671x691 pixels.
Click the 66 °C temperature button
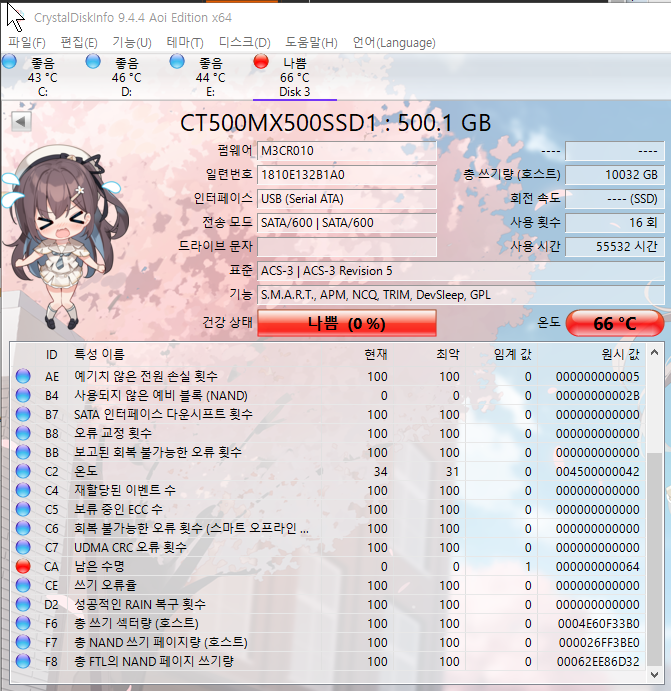click(x=615, y=323)
